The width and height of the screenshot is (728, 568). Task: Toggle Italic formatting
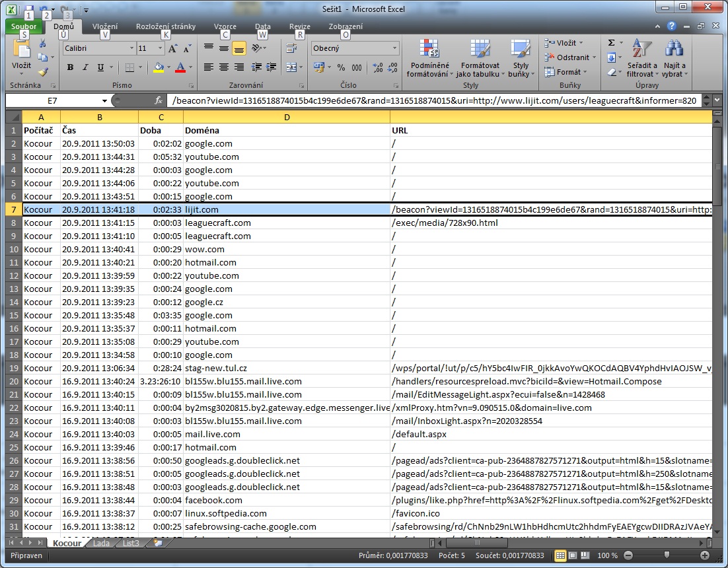point(85,67)
